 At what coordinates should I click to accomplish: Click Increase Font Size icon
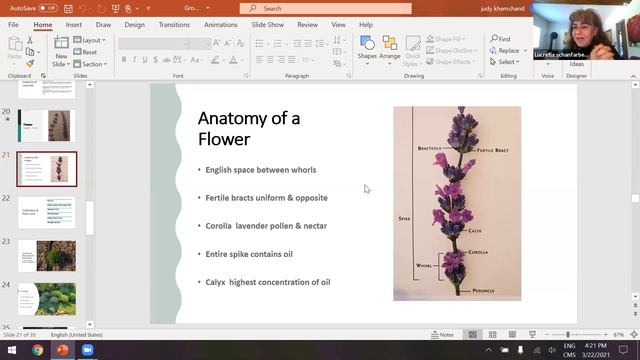point(217,43)
